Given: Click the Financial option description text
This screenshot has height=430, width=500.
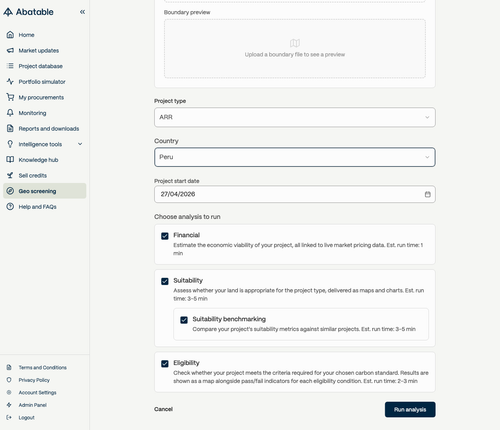Looking at the screenshot, I should [298, 249].
